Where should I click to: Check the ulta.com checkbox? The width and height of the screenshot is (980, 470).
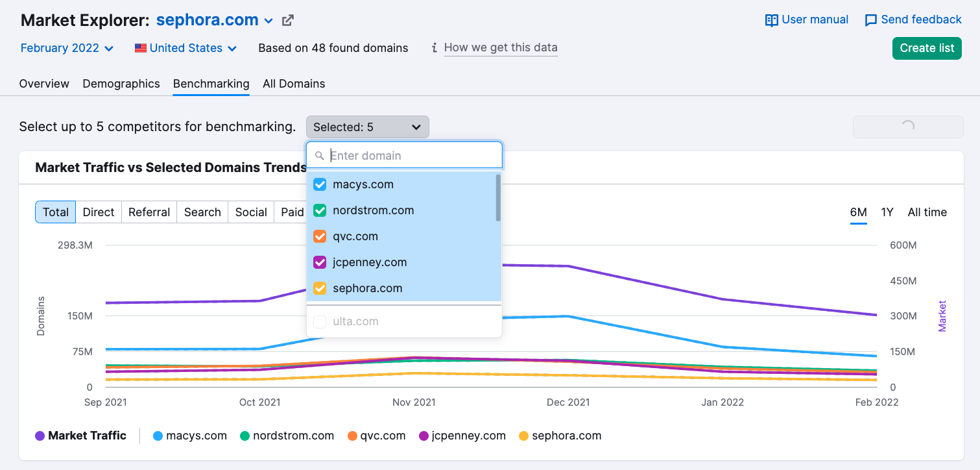coord(320,321)
